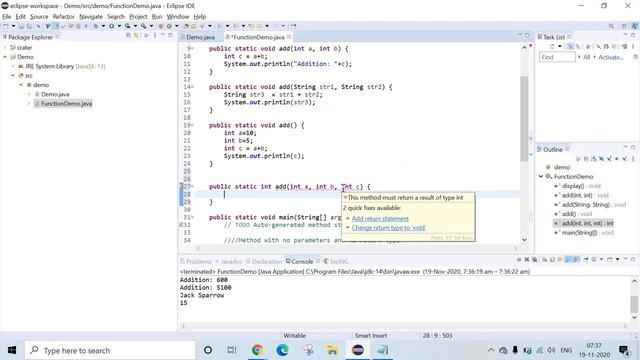Click the Collapse All icon in Package Explorer

tap(129, 36)
